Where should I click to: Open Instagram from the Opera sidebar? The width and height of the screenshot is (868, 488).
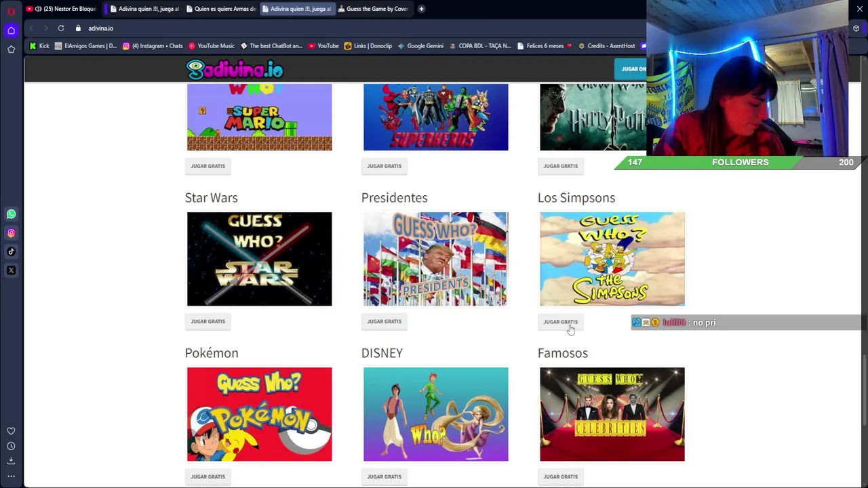coord(11,233)
